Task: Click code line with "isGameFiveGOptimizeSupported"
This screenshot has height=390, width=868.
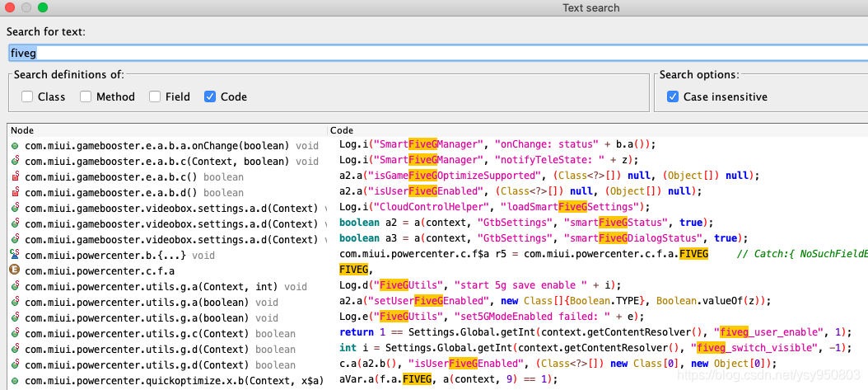Action: point(549,175)
